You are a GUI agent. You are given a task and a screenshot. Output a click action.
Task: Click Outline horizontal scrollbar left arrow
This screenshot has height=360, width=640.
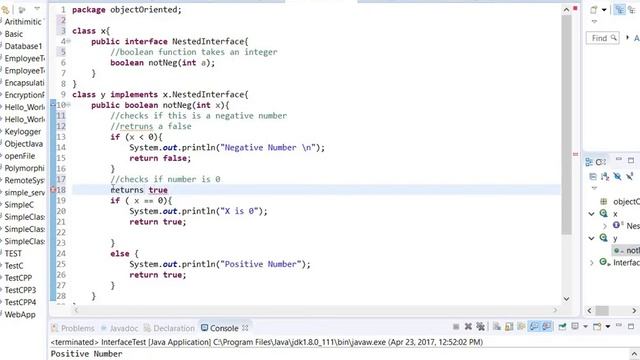(x=589, y=311)
